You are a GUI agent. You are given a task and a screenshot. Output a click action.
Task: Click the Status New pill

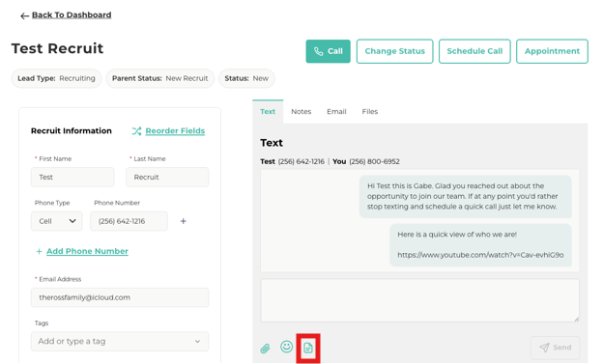point(246,78)
